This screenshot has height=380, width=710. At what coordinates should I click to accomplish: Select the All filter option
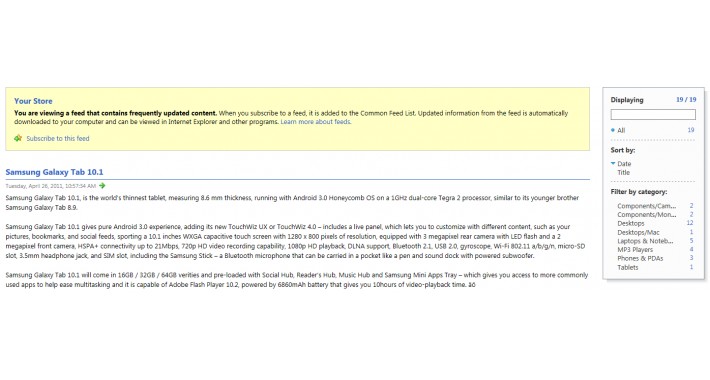click(x=621, y=130)
